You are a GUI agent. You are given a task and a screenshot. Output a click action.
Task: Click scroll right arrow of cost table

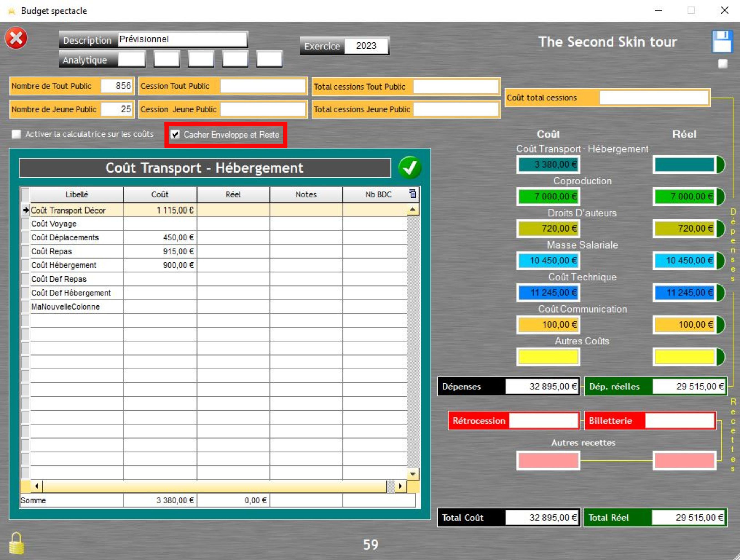400,486
